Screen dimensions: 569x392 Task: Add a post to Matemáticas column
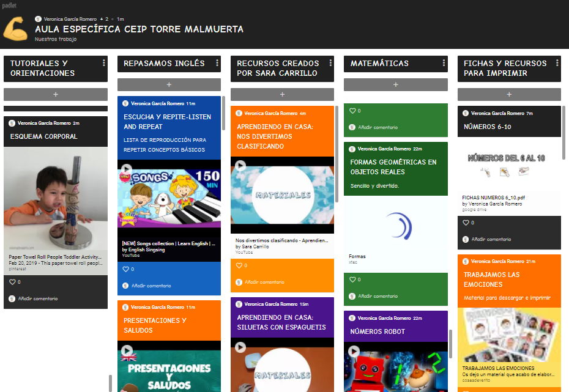[395, 84]
